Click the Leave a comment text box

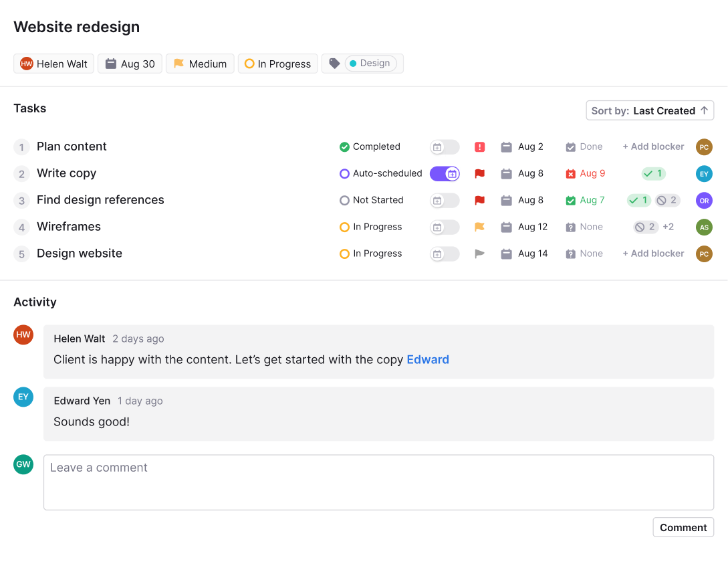pos(378,482)
